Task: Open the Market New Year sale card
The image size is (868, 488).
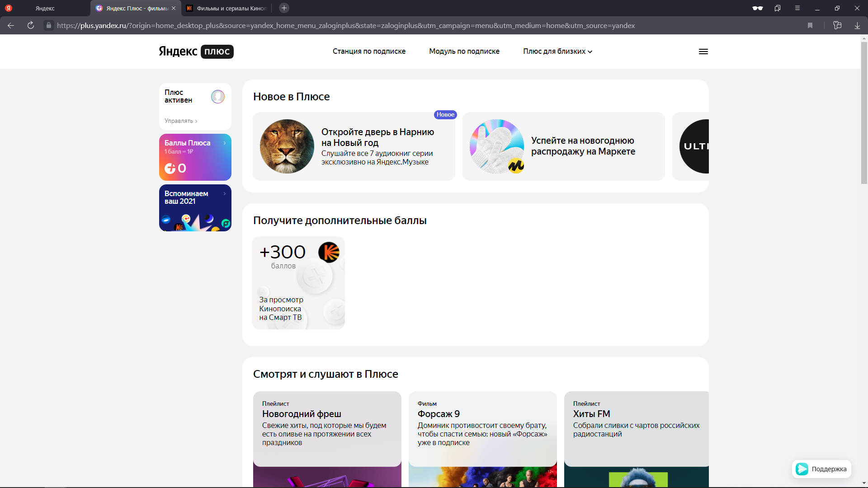Action: (x=564, y=146)
